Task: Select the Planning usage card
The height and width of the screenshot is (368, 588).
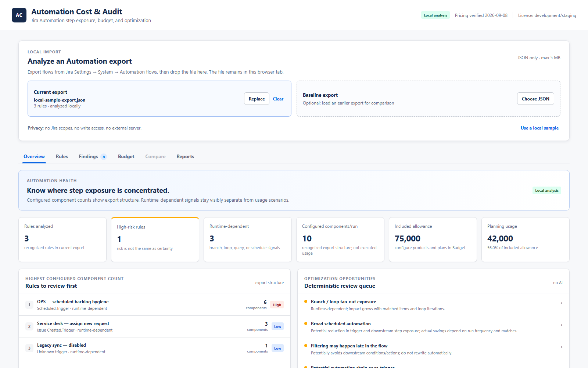Action: [x=526, y=240]
